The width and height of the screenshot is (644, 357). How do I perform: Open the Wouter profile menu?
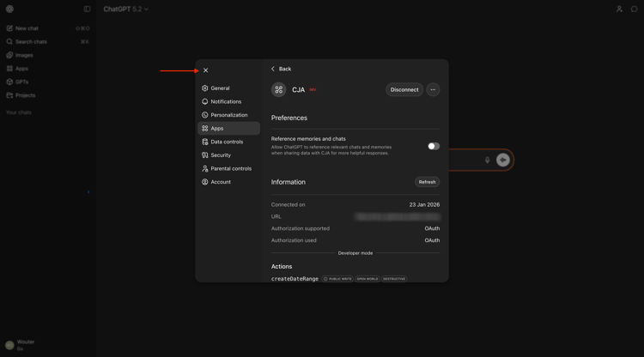[48, 345]
